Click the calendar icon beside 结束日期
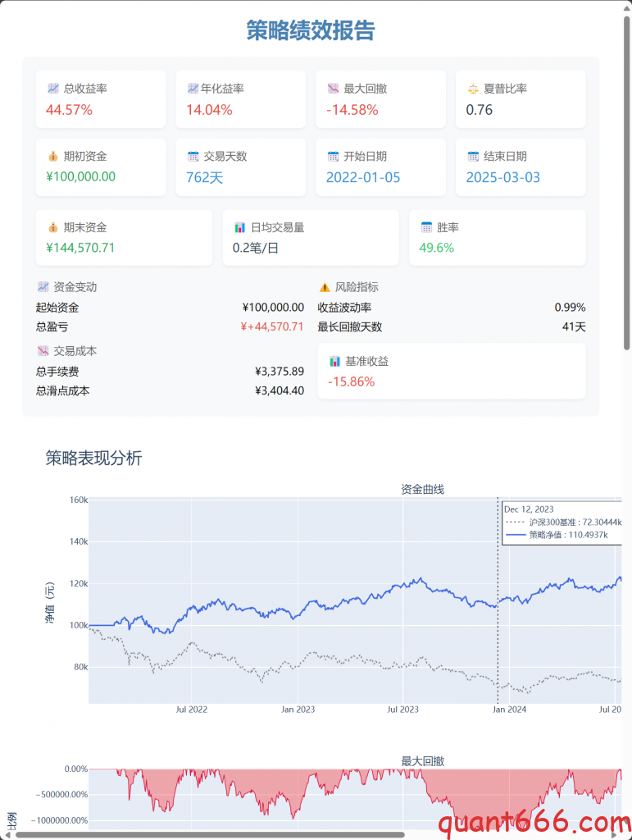This screenshot has width=632, height=840. 473,157
